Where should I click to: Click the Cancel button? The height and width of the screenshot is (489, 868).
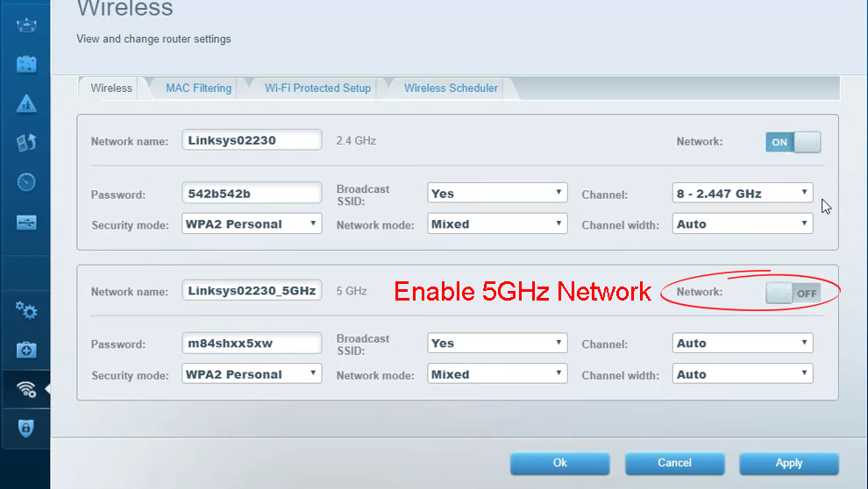pos(674,463)
